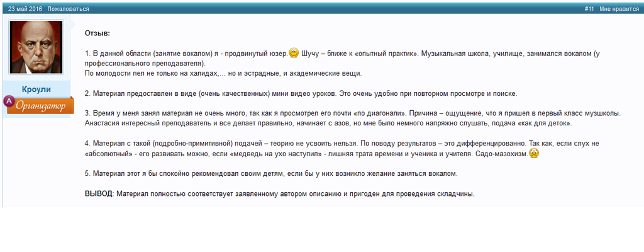Click the purple «A» badge icon
The width and height of the screenshot is (644, 252).
(x=9, y=101)
